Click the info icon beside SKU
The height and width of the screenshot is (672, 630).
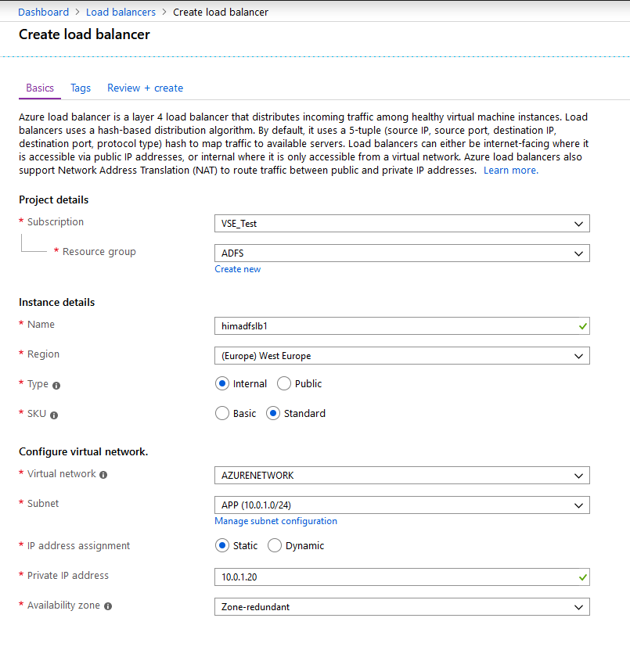click(53, 415)
